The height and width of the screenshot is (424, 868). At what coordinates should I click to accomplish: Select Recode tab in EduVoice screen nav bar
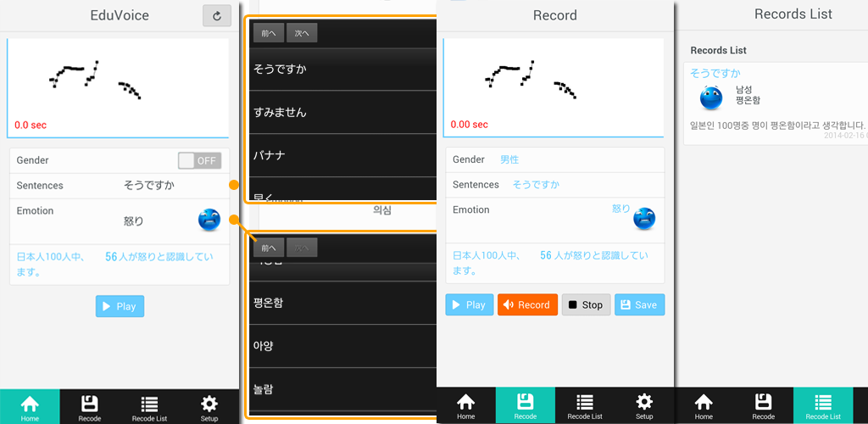click(90, 407)
